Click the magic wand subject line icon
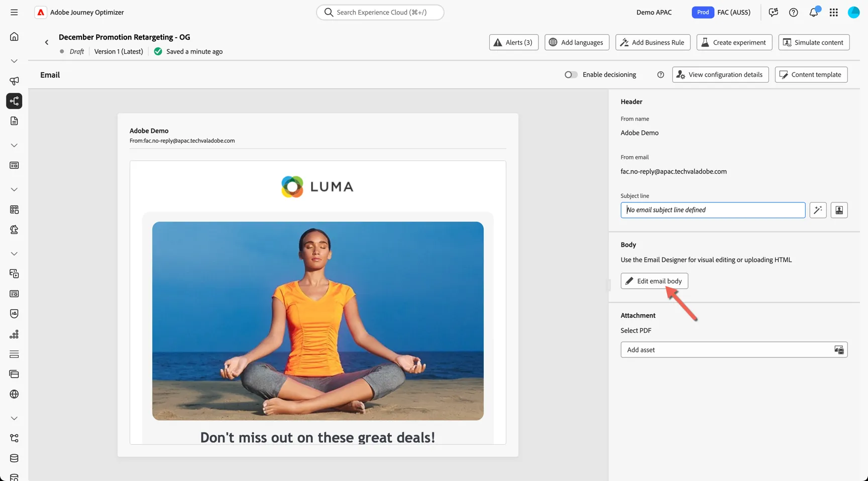The image size is (868, 481). [x=818, y=210]
